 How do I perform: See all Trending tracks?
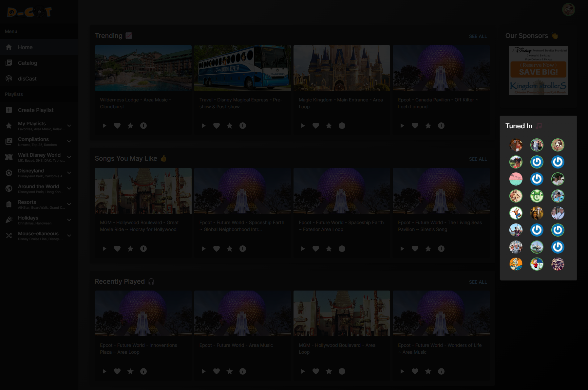(478, 36)
